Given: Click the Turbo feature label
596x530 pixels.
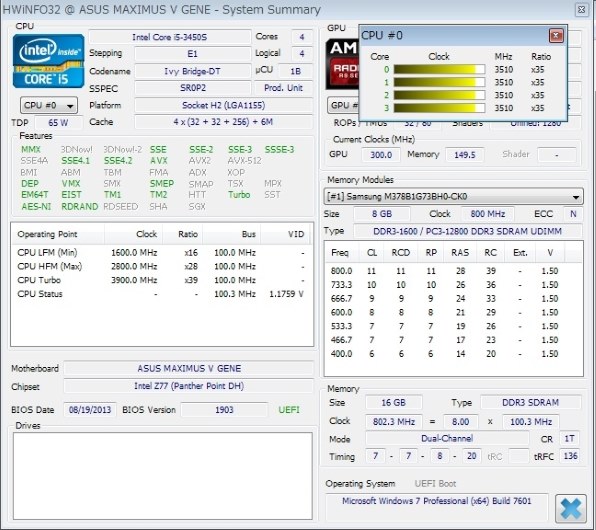Looking at the screenshot, I should point(239,195).
